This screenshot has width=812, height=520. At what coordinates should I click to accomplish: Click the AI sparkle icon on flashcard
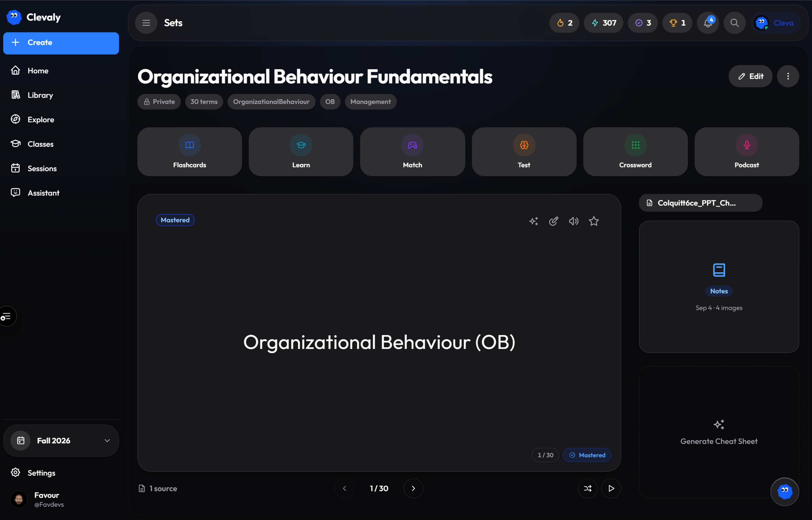click(534, 221)
